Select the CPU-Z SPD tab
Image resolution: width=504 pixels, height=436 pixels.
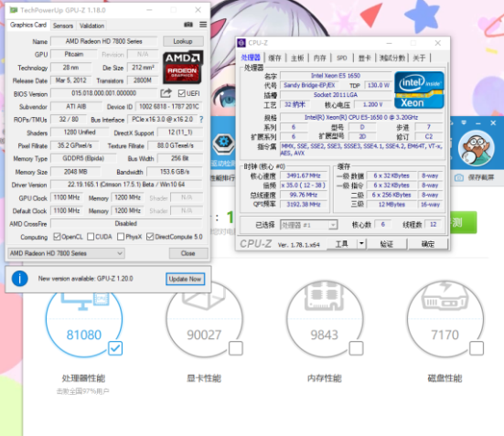tap(342, 58)
